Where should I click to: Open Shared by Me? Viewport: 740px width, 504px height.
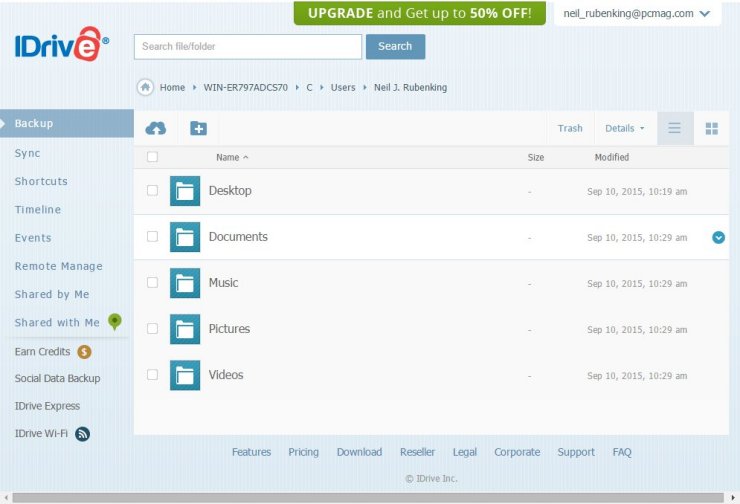(x=52, y=294)
